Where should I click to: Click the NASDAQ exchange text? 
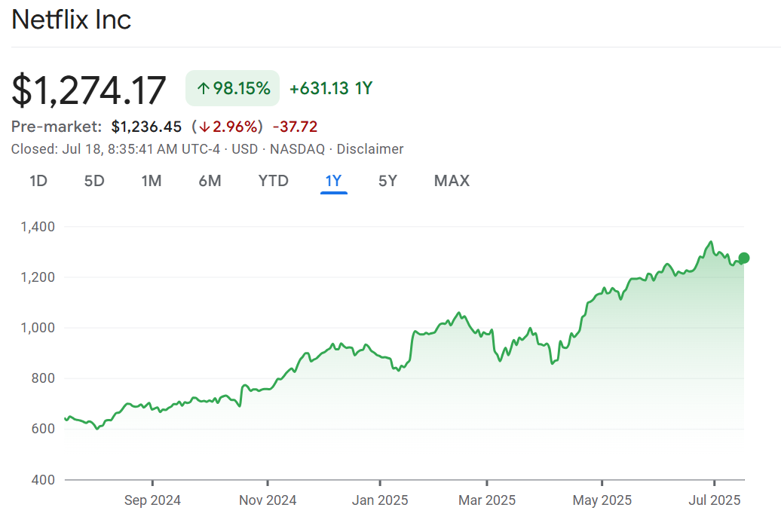tap(297, 148)
